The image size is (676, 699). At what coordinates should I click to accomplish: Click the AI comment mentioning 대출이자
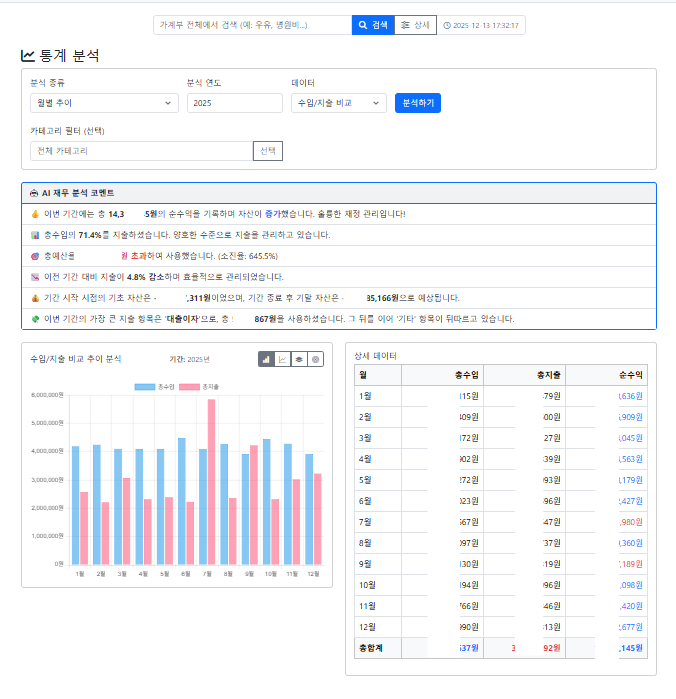pos(339,319)
